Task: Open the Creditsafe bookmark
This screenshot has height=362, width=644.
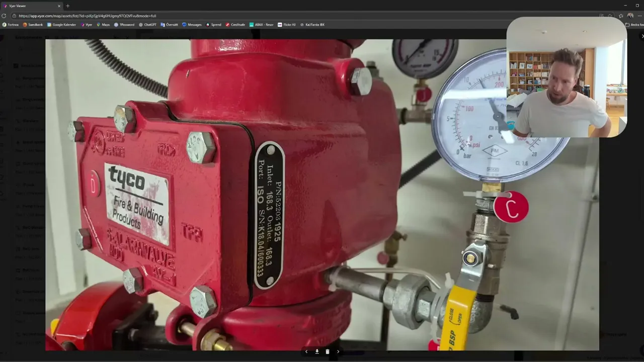Action: tap(235, 25)
